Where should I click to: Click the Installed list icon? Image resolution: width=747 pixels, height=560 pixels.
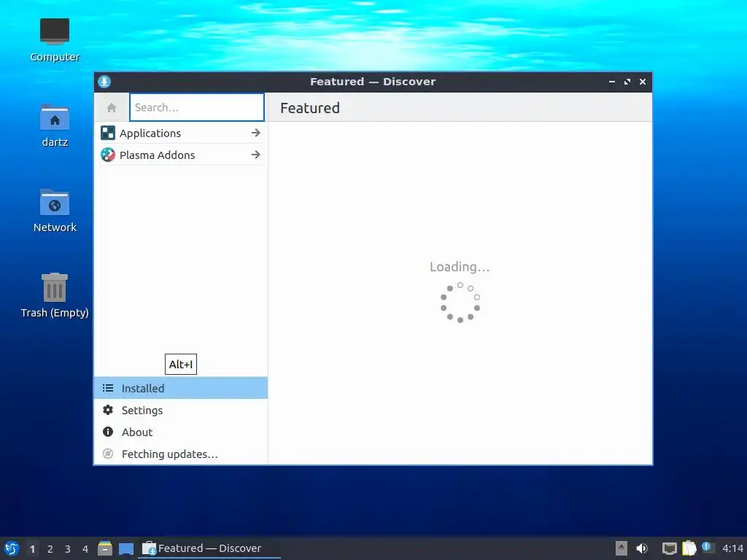tap(108, 388)
